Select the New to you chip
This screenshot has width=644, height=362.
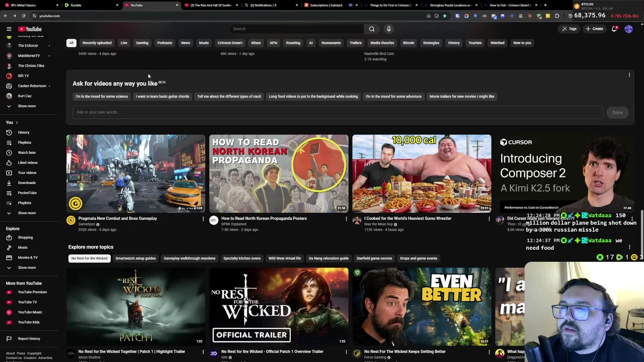coord(522,43)
